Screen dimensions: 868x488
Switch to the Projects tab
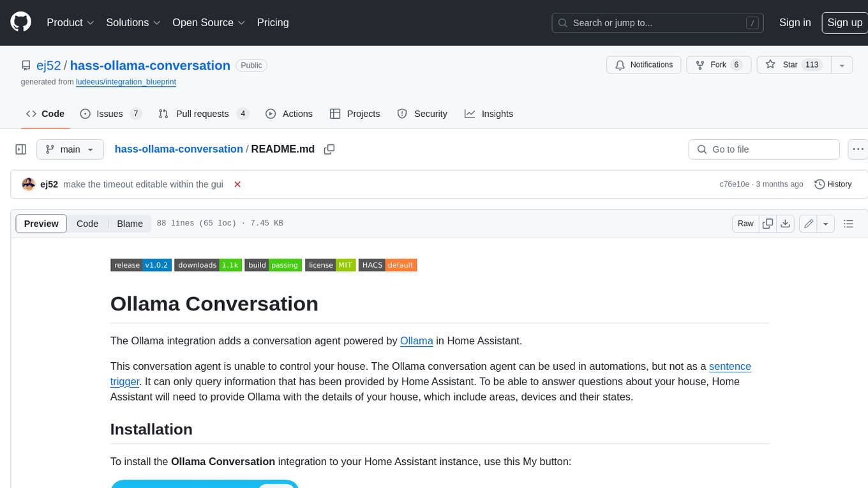[x=355, y=114]
